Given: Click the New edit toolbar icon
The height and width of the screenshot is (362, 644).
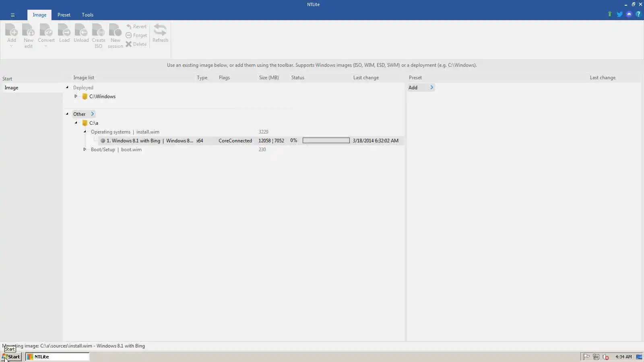Looking at the screenshot, I should point(28,30).
